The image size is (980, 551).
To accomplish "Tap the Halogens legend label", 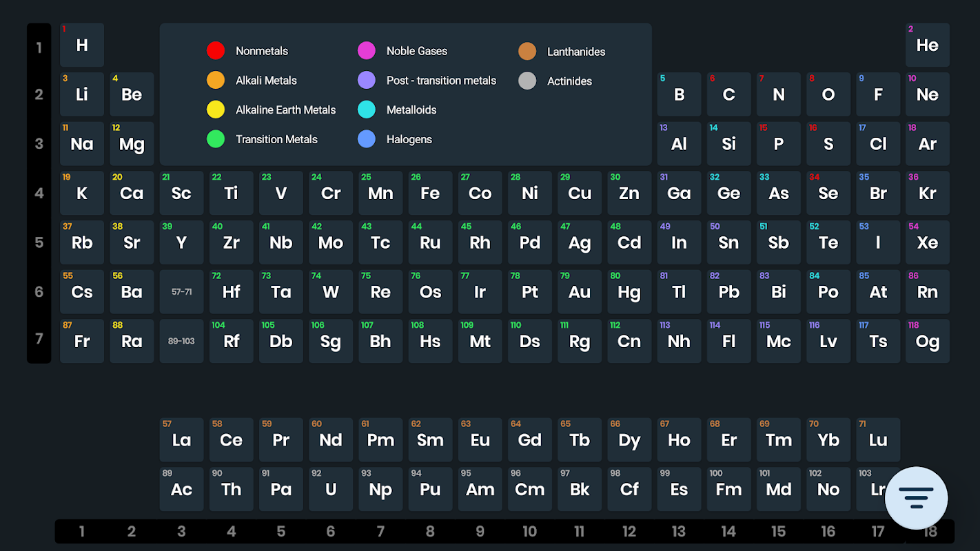I will coord(409,139).
